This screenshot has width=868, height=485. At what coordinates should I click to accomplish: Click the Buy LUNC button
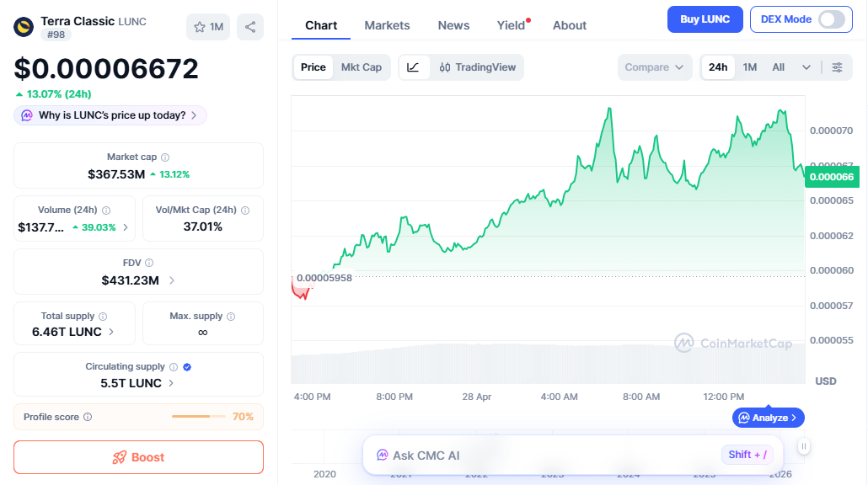click(x=705, y=19)
